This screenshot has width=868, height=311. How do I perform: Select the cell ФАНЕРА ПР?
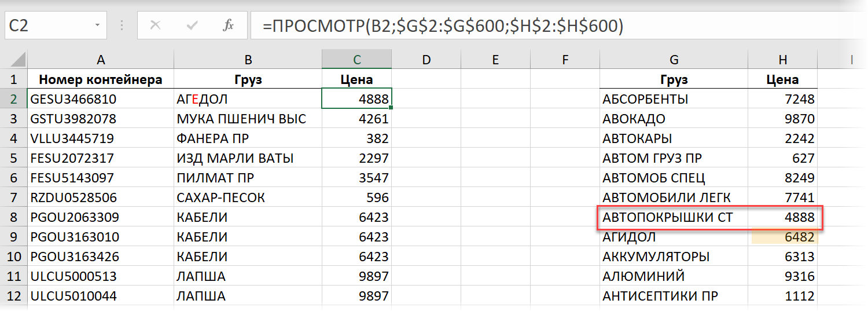[248, 138]
